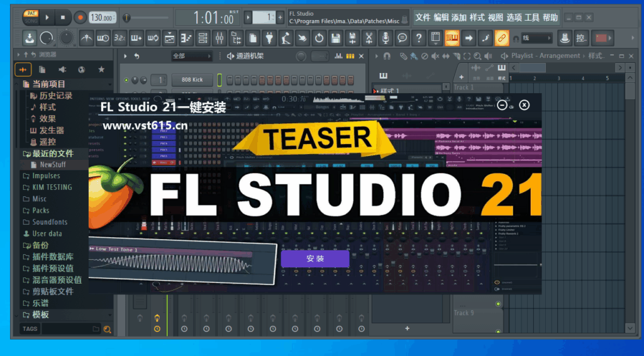The width and height of the screenshot is (644, 356).
Task: Click the purple 安装 install button
Action: coord(315,259)
